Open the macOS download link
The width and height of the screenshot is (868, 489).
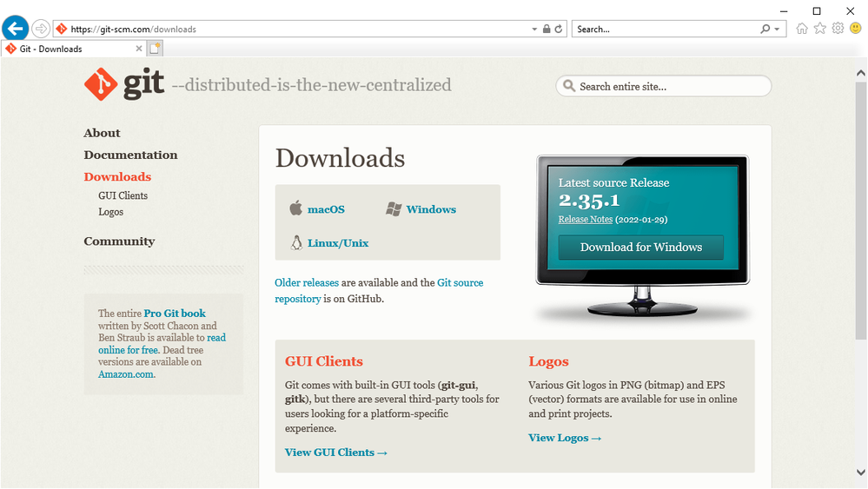[326, 209]
